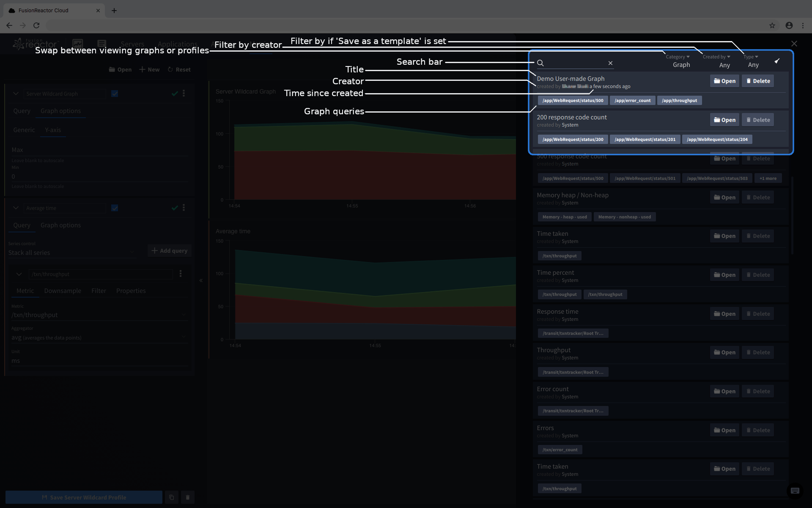Open the 200 response code count graph
Image resolution: width=812 pixels, height=508 pixels.
click(724, 120)
